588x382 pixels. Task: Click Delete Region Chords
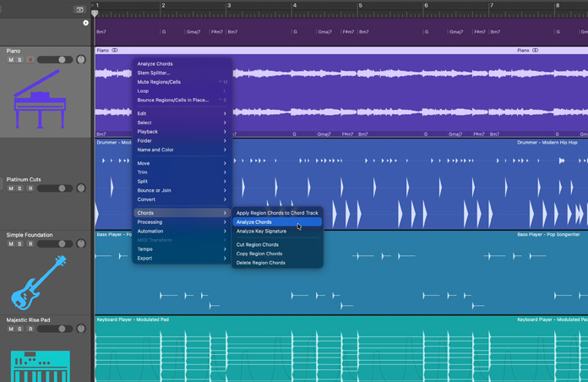(260, 263)
